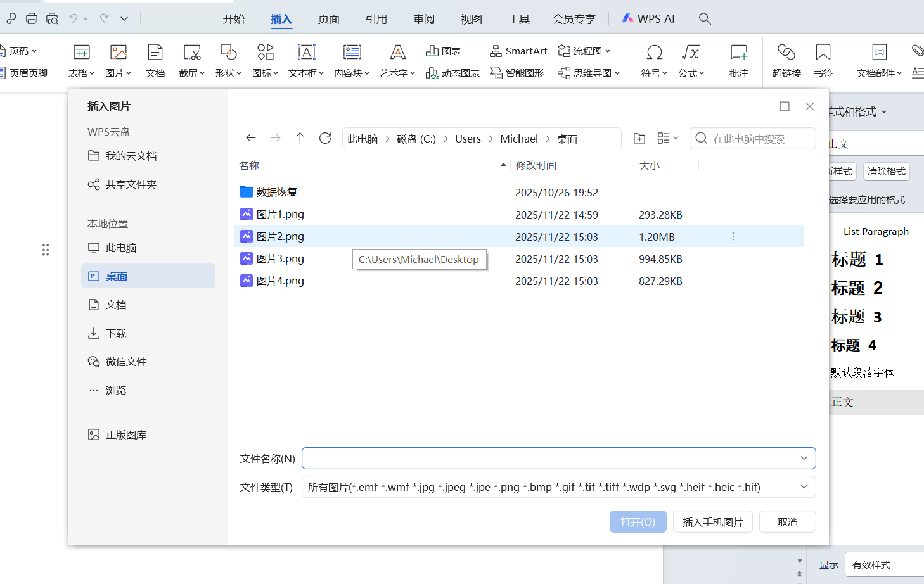Screen dimensions: 924x584
Task: Open 共享文件夹 in the sidebar
Action: [x=148, y=184]
